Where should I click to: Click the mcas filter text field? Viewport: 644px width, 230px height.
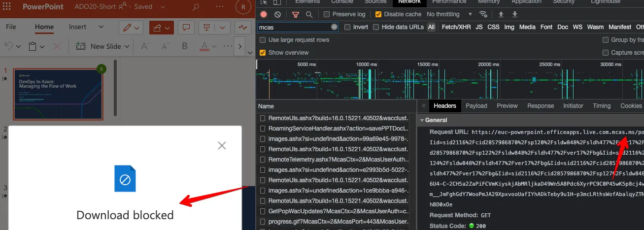coord(293,27)
